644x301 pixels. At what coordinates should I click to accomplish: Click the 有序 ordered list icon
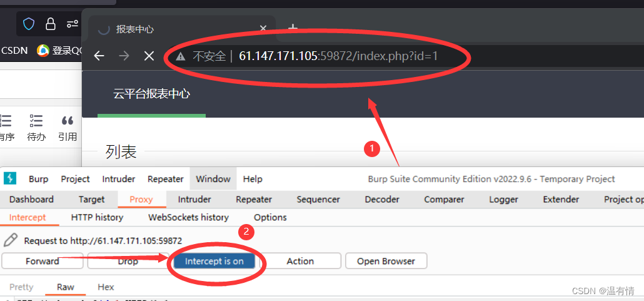point(6,121)
